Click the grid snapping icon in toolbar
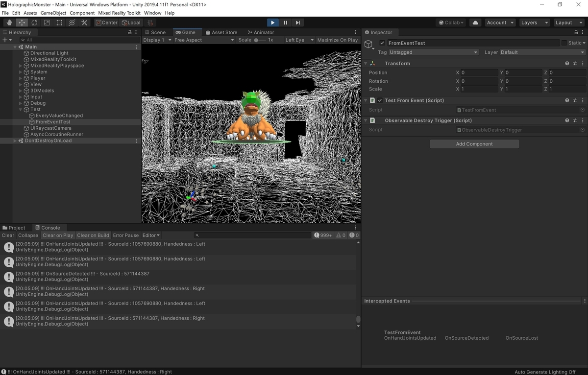588x375 pixels. click(x=150, y=23)
